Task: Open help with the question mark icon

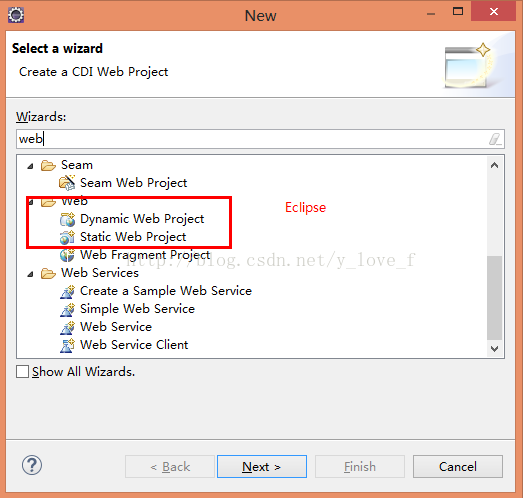Action: pyautogui.click(x=32, y=465)
